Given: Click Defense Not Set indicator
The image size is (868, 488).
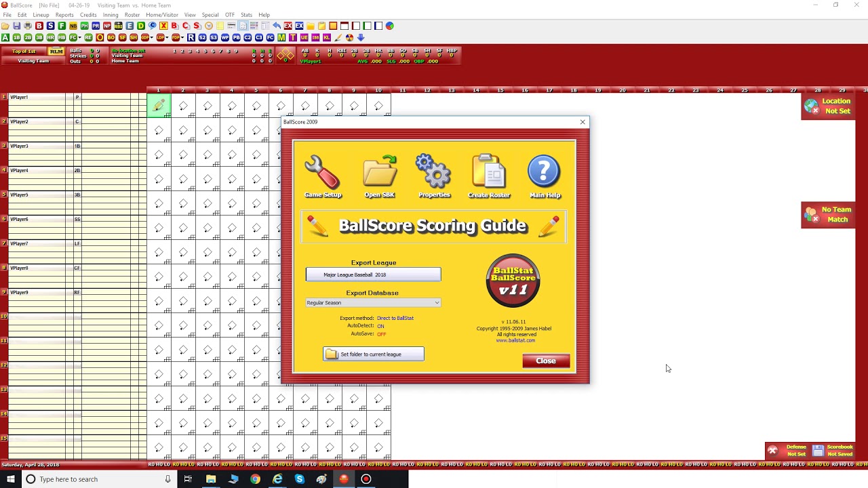Looking at the screenshot, I should click(787, 451).
